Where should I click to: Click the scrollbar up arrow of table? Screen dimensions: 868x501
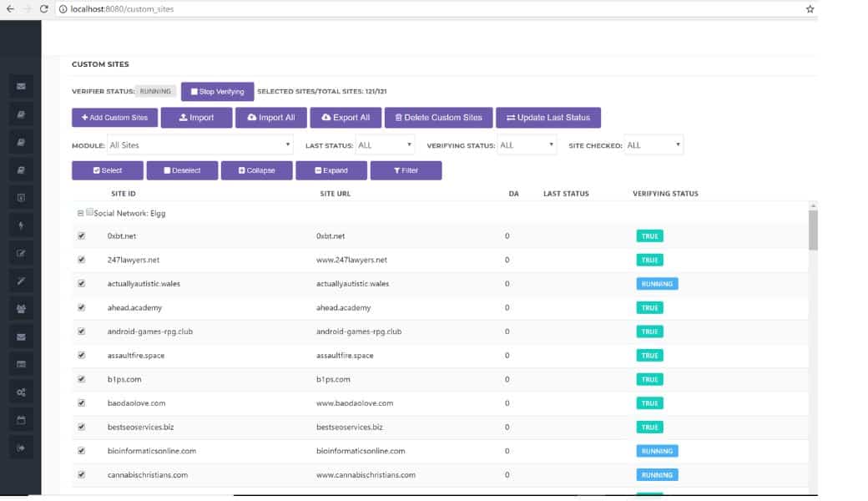813,206
